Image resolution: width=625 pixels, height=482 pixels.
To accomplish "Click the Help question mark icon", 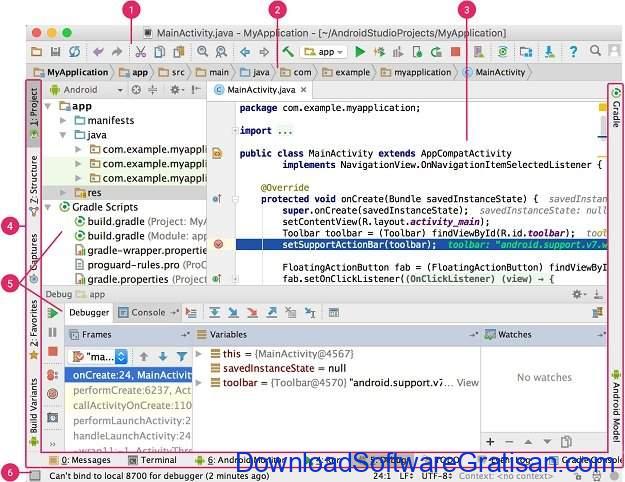I will tap(573, 51).
